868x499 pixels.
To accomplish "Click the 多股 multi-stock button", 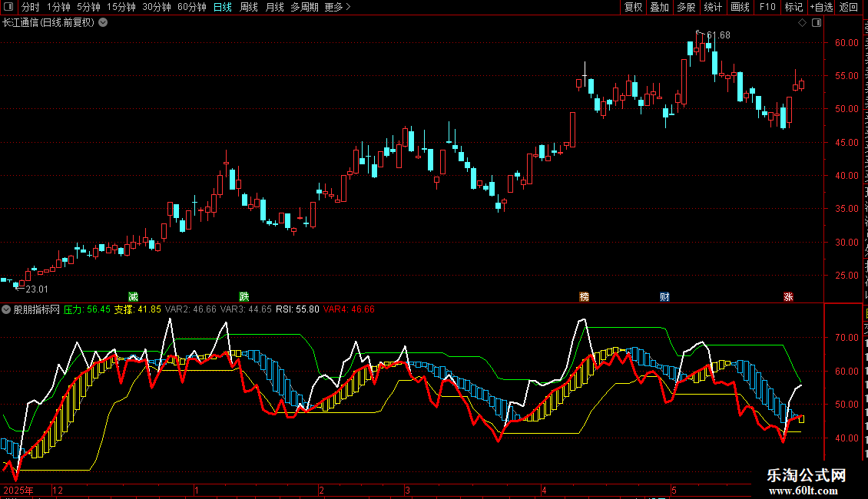I will 687,7.
